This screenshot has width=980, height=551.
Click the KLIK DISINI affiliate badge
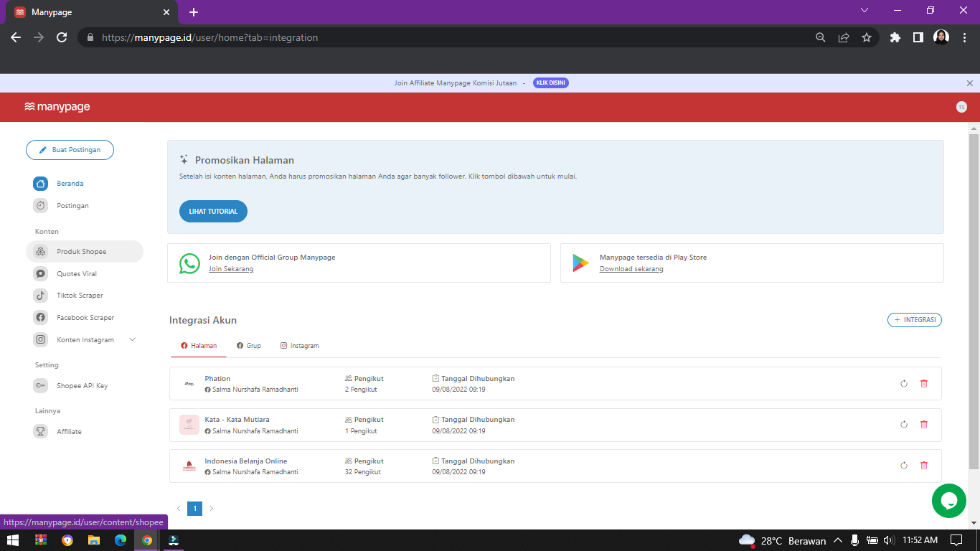[551, 83]
